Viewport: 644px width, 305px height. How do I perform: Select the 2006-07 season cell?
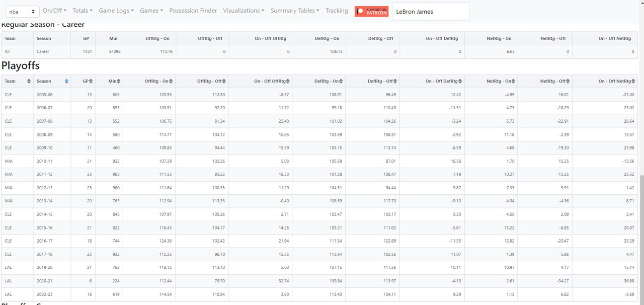[x=51, y=108]
